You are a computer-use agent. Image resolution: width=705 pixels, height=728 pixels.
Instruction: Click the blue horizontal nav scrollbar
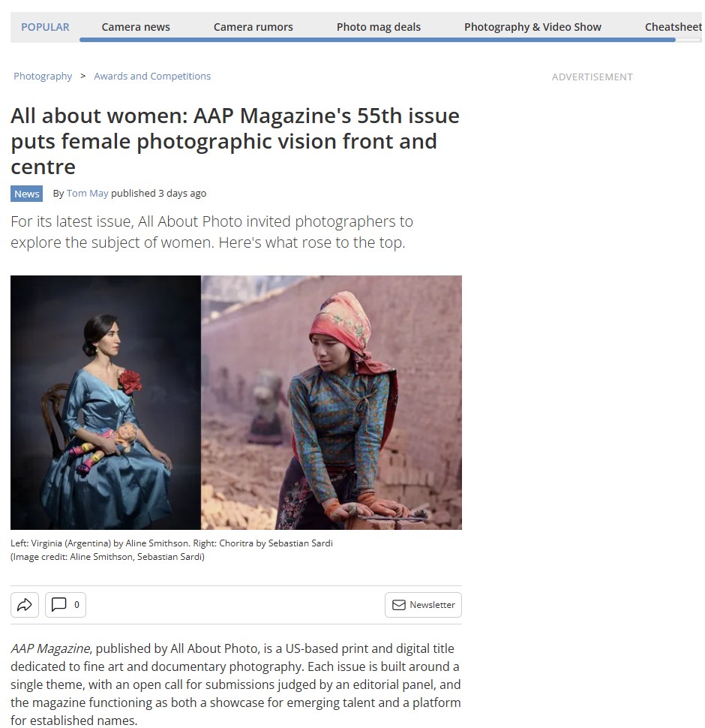(377, 40)
